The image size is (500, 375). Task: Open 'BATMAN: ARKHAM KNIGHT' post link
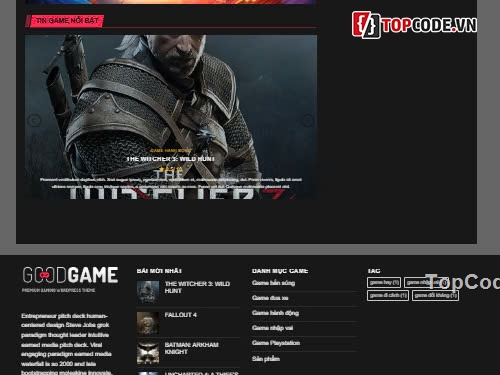[x=192, y=348]
